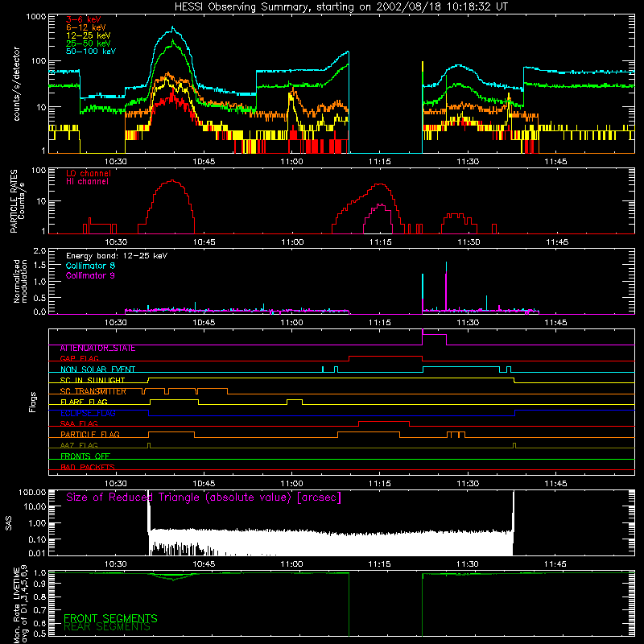The height and width of the screenshot is (644, 644).
Task: Click the 100.00 value on SAS axis
Action: tap(32, 493)
